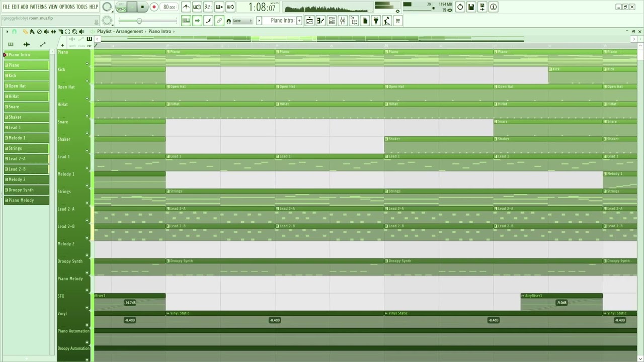Select the pencil draw tool in Playlist

tap(25, 32)
